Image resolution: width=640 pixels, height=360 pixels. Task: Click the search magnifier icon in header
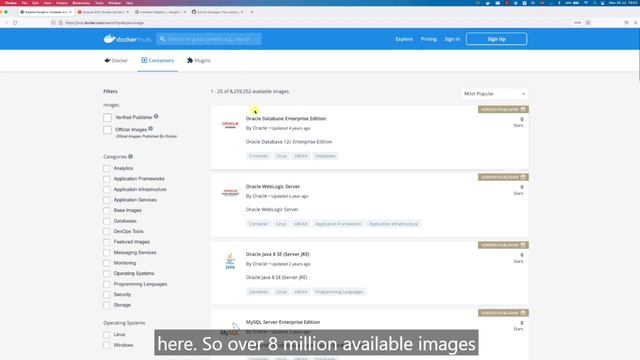pyautogui.click(x=162, y=39)
